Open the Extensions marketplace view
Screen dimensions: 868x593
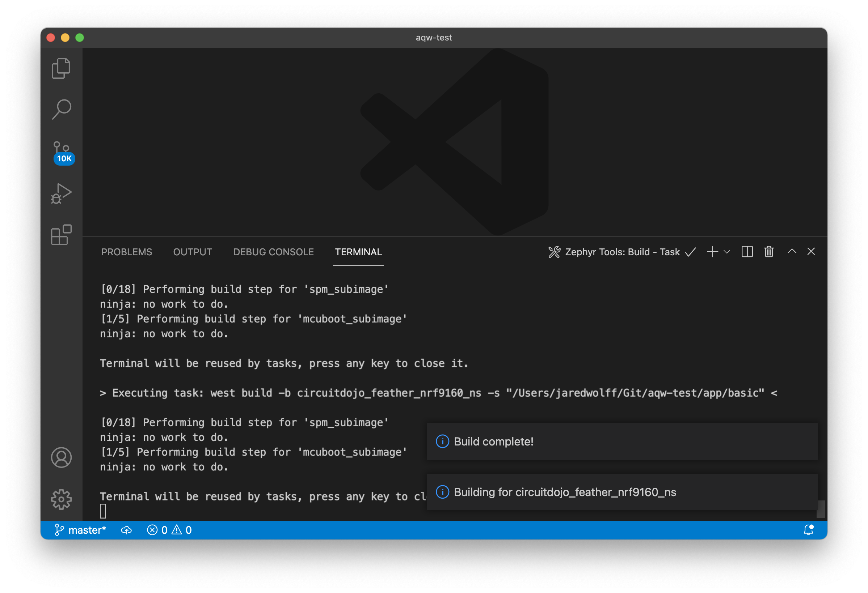pyautogui.click(x=61, y=235)
